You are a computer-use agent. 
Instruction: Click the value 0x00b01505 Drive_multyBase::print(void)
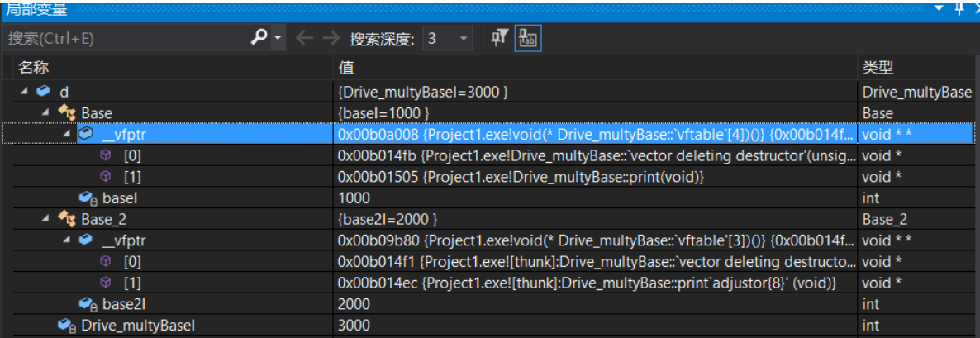point(521,177)
